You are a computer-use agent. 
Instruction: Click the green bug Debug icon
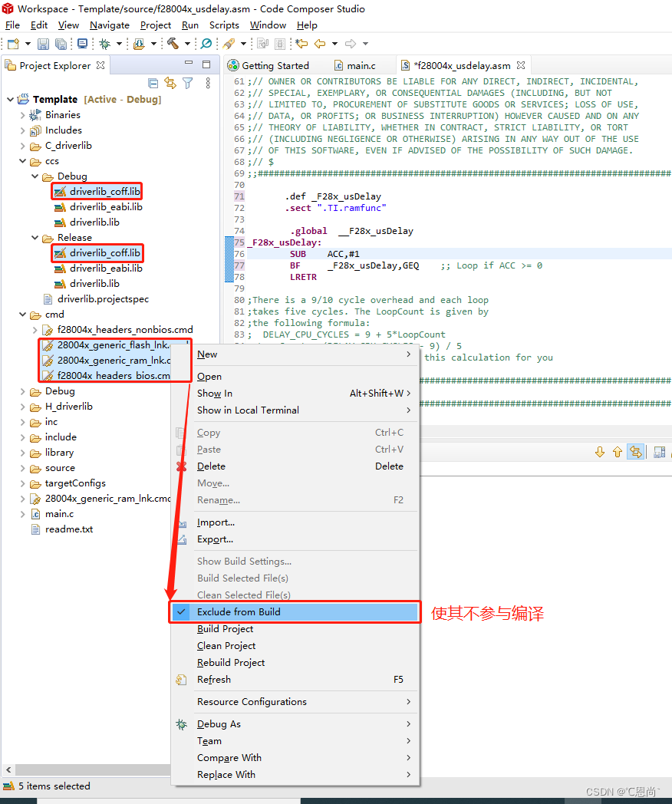(105, 44)
